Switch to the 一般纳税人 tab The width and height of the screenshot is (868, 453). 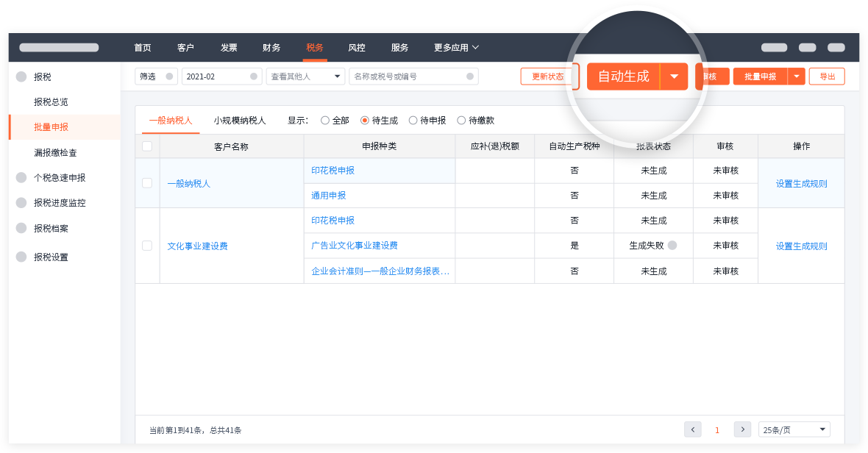pyautogui.click(x=171, y=120)
